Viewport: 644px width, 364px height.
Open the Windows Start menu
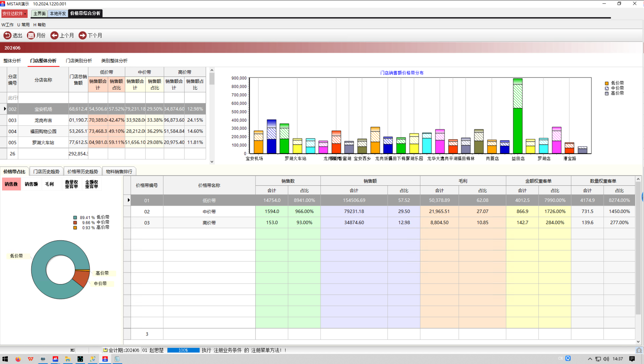5,359
